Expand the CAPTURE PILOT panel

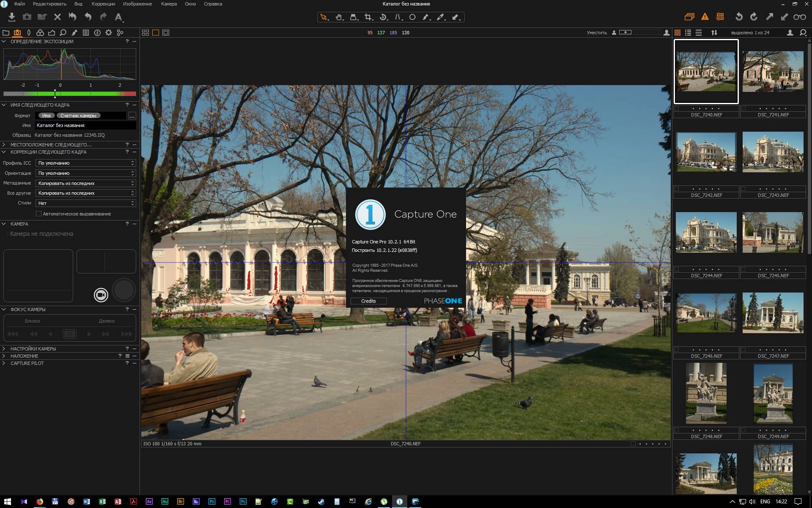pyautogui.click(x=4, y=363)
